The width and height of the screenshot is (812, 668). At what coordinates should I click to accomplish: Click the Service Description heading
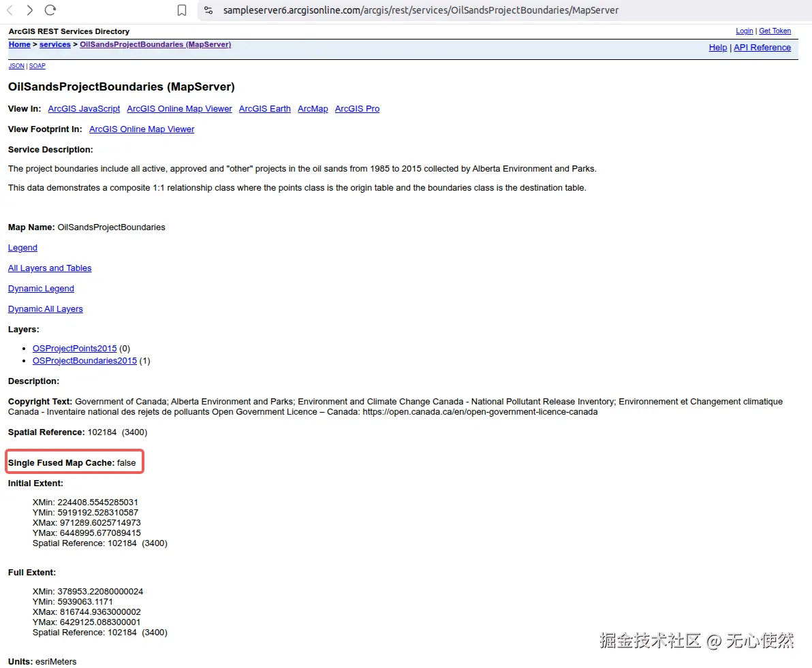coord(50,150)
